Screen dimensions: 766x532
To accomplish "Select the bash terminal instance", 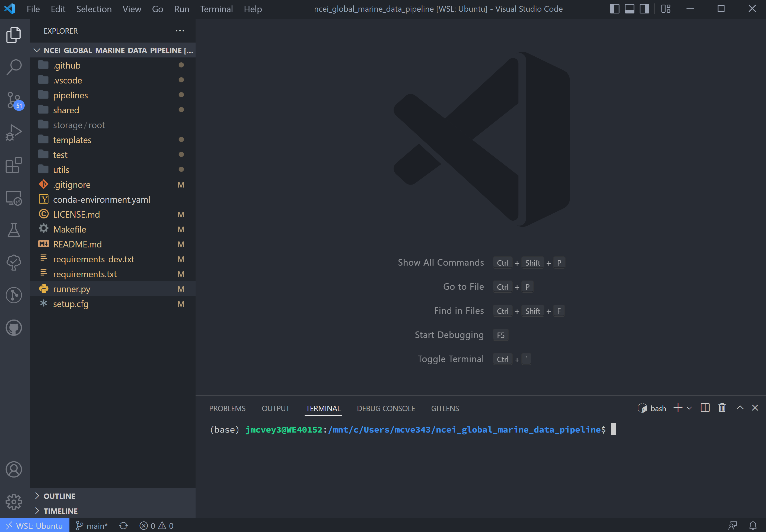I will click(x=652, y=408).
